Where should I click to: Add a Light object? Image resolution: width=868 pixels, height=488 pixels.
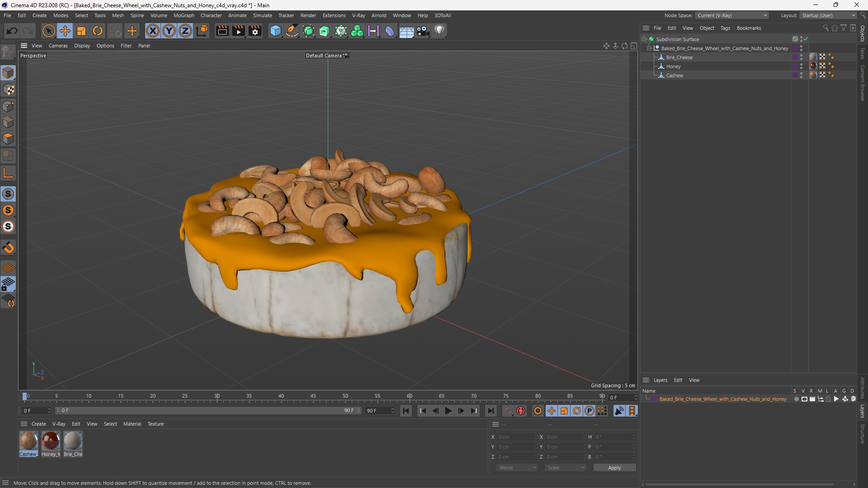(439, 31)
